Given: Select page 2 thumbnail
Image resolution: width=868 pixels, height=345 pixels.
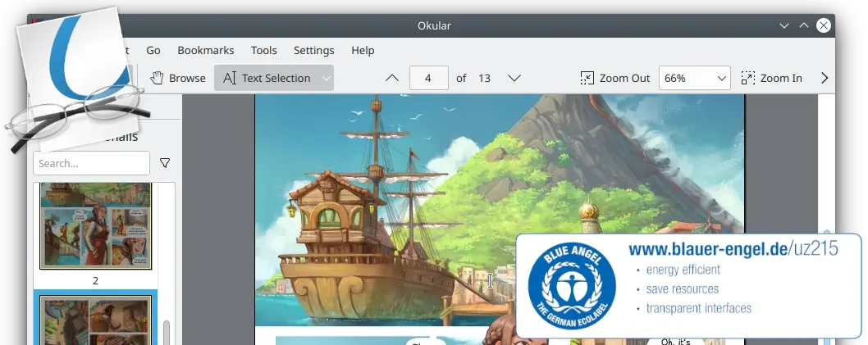Looking at the screenshot, I should tap(95, 226).
